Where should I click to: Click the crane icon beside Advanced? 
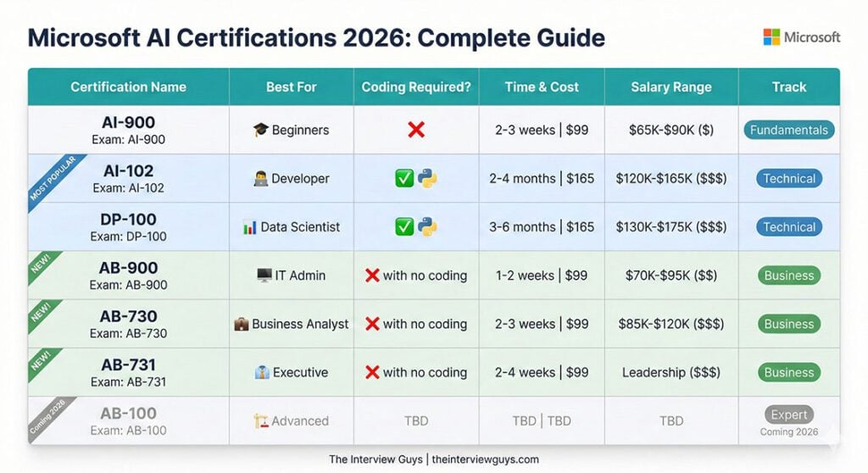coord(261,420)
